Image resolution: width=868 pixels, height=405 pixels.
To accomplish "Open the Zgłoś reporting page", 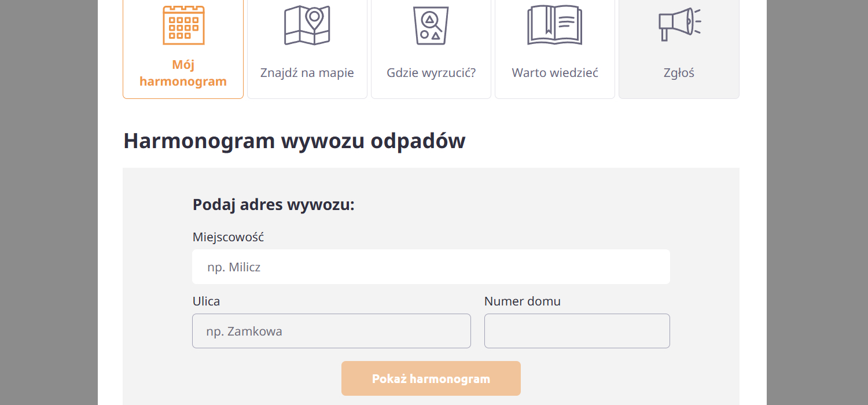I will pyautogui.click(x=678, y=72).
